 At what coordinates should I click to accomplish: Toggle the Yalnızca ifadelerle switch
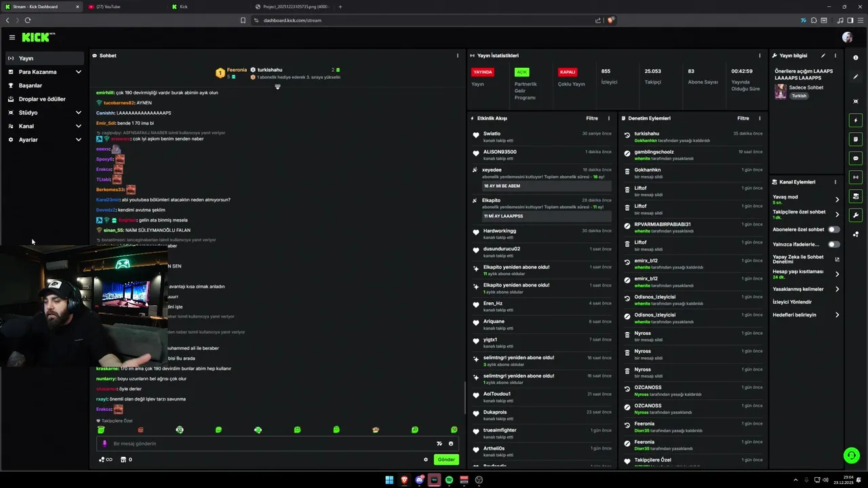pyautogui.click(x=833, y=244)
